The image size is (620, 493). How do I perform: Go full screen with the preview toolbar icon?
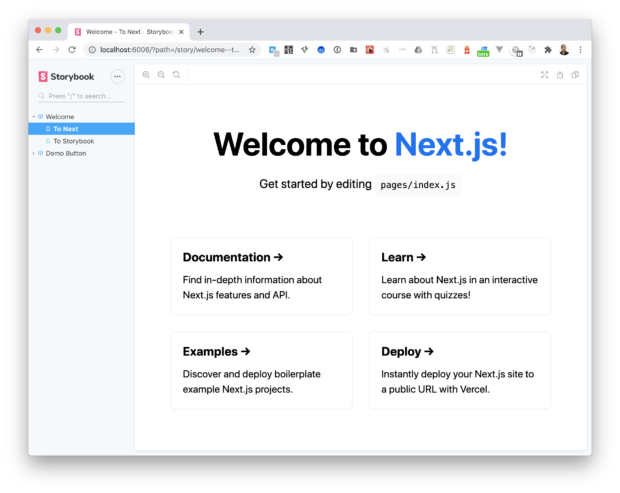click(x=544, y=75)
